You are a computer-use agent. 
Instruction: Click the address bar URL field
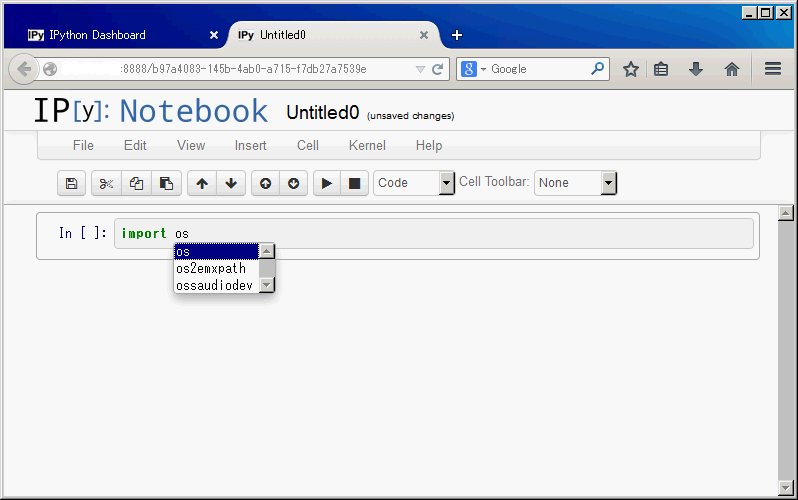coord(243,69)
